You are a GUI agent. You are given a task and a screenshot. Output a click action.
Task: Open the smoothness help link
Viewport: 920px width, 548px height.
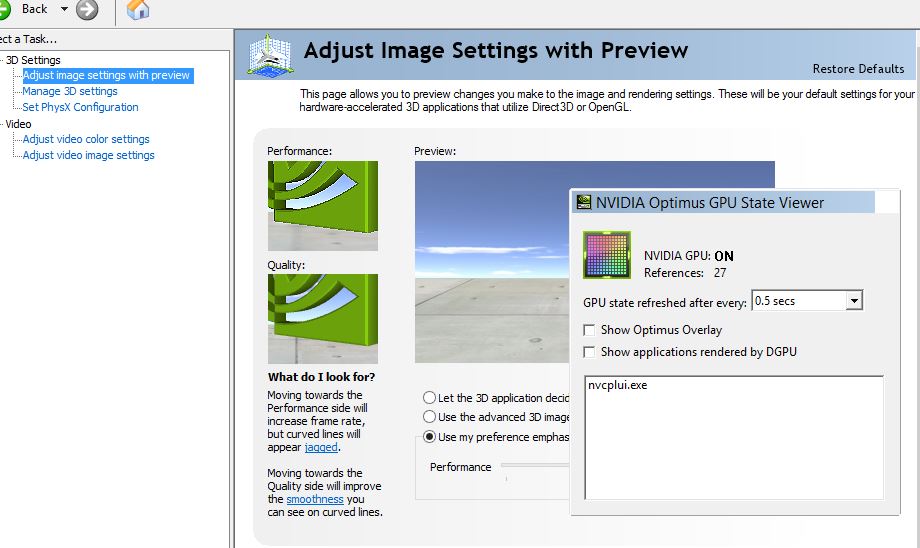tap(315, 499)
